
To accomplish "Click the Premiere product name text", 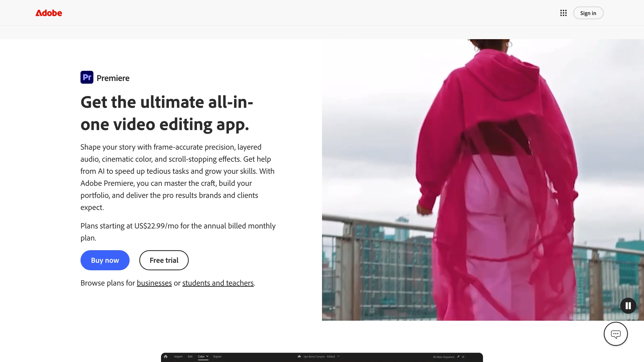I will pos(113,78).
